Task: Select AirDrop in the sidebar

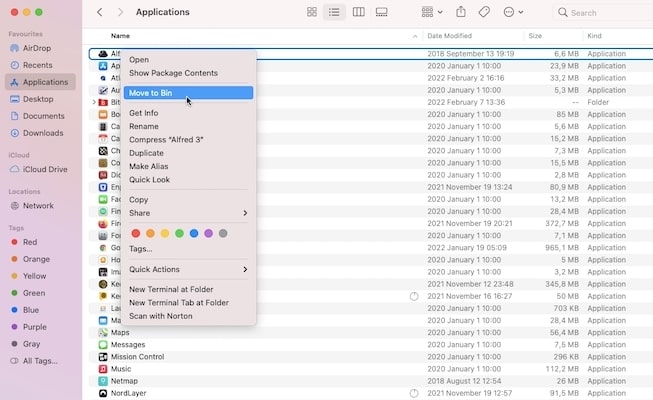Action: [x=41, y=48]
